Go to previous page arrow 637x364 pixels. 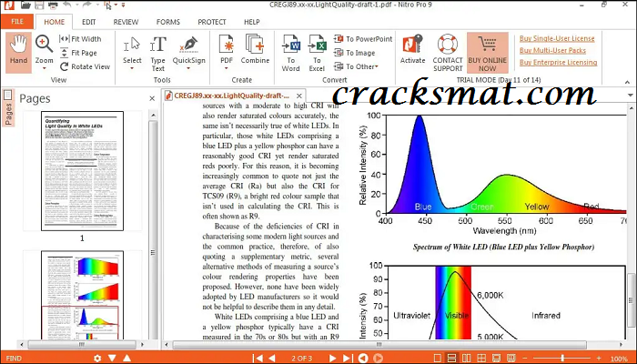(x=273, y=358)
